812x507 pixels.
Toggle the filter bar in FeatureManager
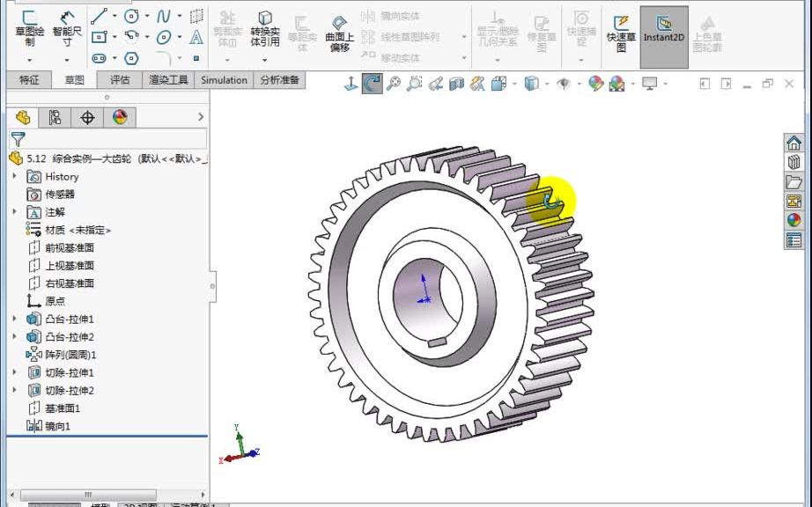click(18, 139)
